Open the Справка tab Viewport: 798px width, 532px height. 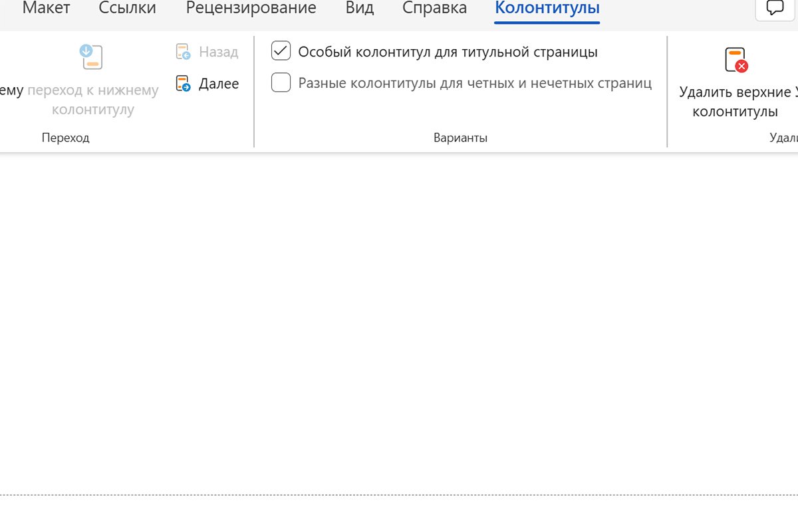(434, 8)
